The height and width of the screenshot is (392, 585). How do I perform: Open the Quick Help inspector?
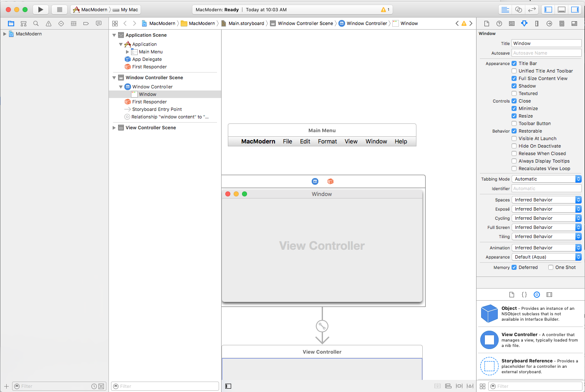499,23
